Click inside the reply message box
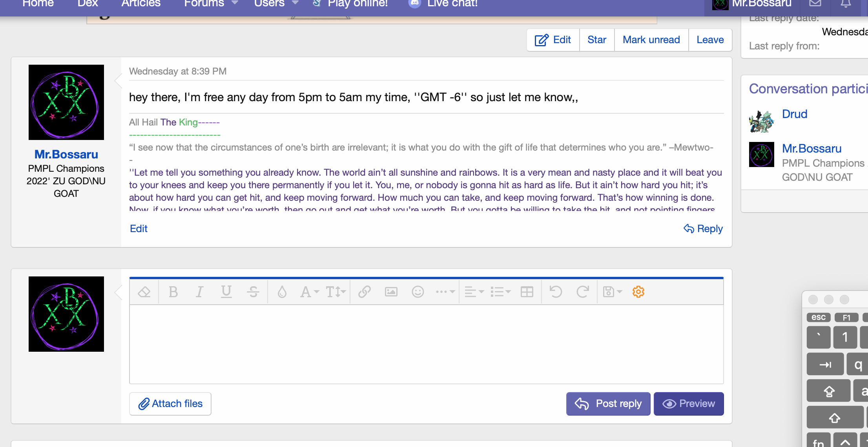 426,344
